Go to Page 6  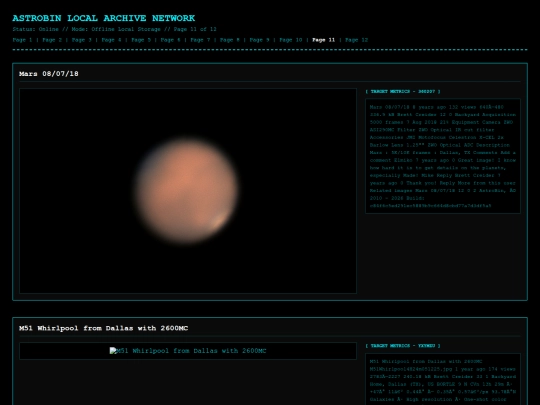(170, 40)
